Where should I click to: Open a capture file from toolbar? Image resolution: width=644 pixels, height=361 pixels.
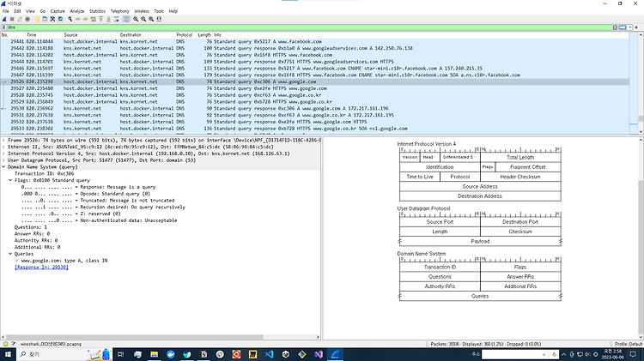(x=37, y=19)
